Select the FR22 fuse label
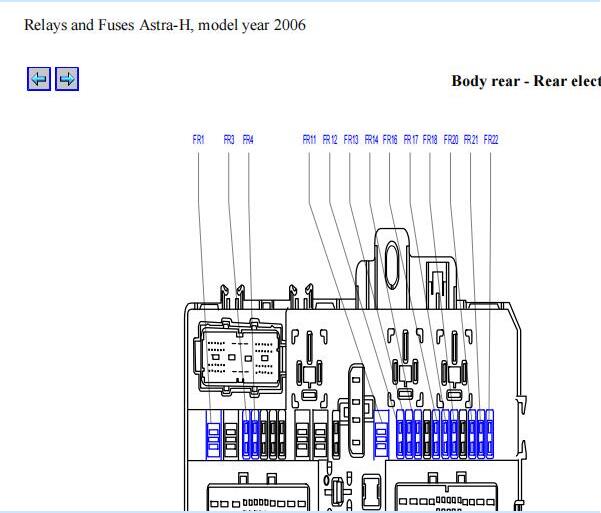 [491, 140]
